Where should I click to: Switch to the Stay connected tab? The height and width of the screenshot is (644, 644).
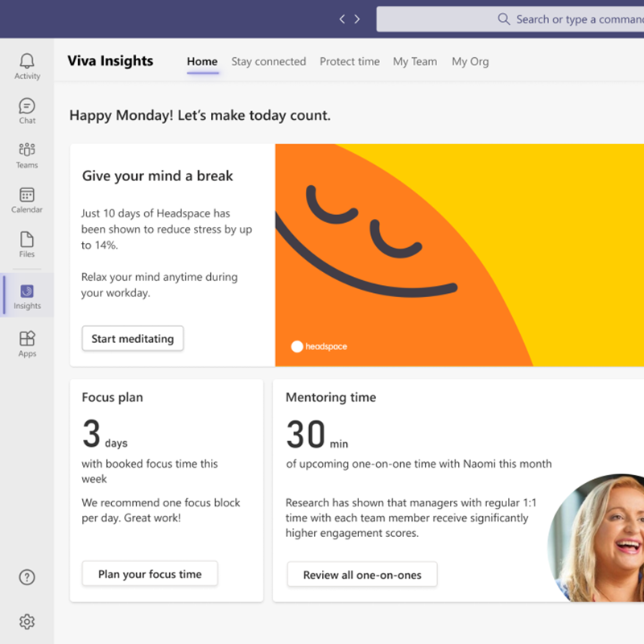tap(269, 61)
